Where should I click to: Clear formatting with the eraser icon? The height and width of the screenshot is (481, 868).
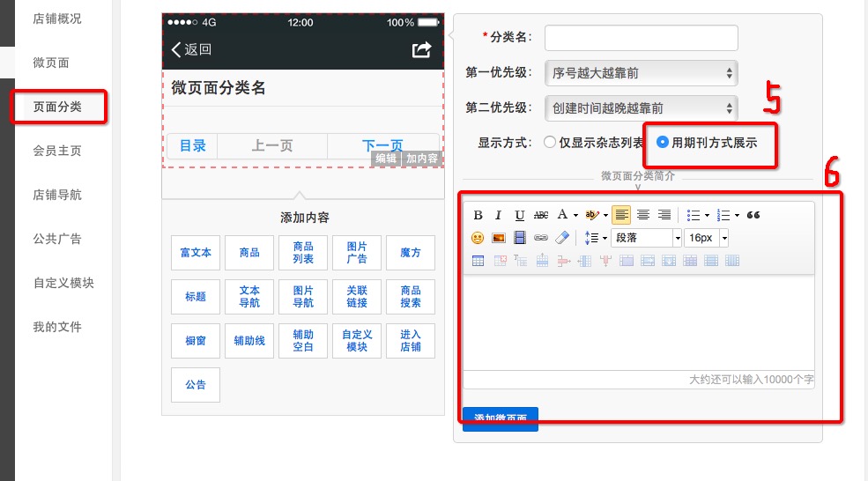[562, 238]
